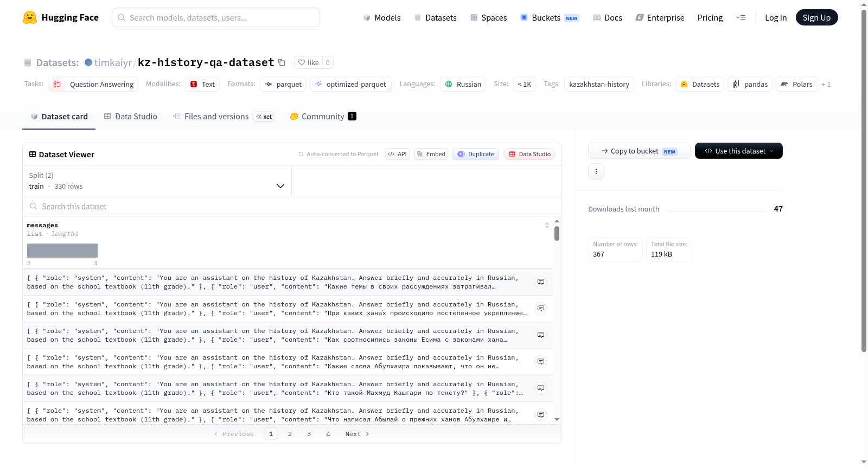Click the Log In link
Screen dimensions: 868x467
pos(776,17)
